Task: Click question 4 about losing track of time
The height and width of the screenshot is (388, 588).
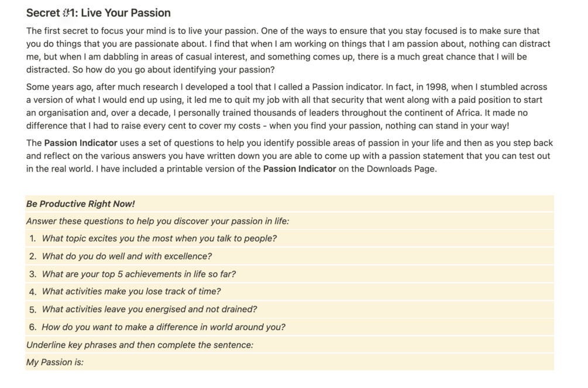Action: (131, 292)
